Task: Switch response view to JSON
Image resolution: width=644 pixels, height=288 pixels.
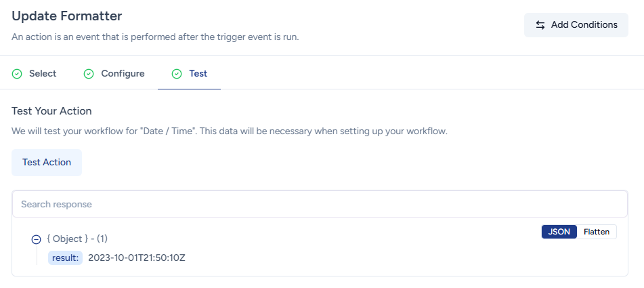Action: (559, 232)
